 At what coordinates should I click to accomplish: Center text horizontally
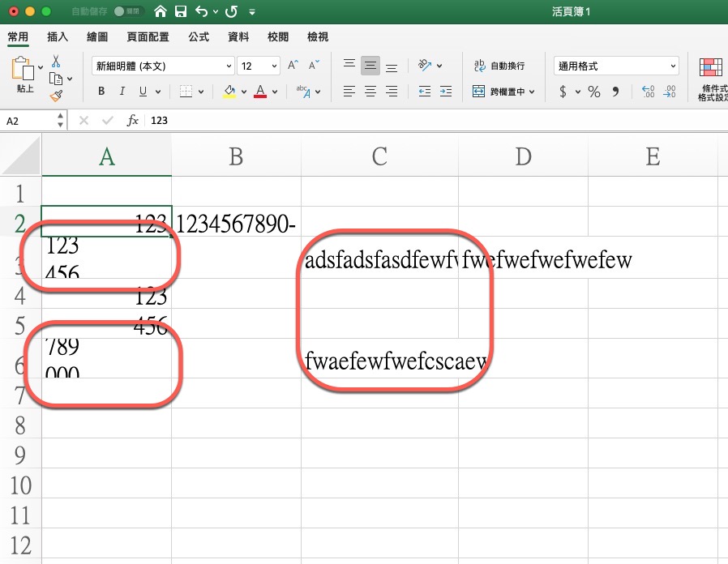coord(370,92)
